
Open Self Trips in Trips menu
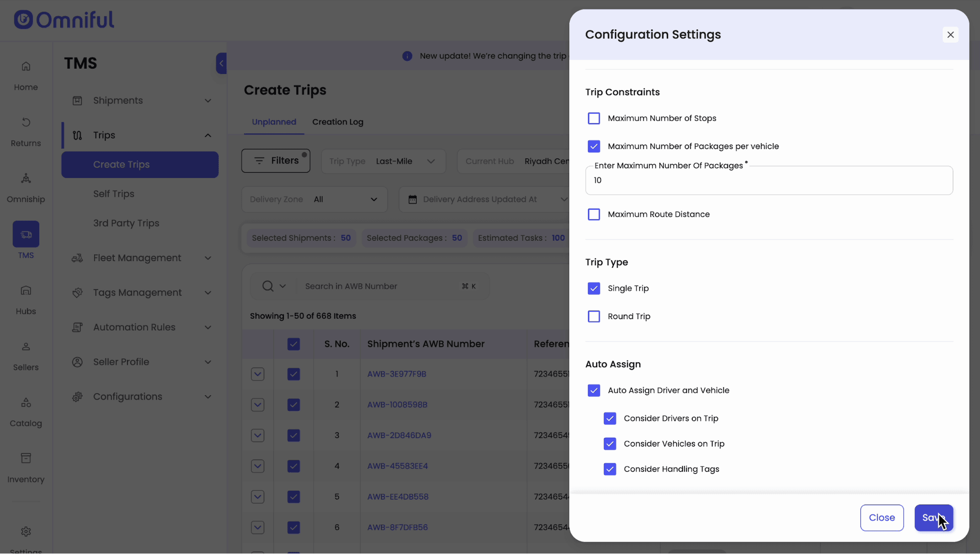(114, 194)
